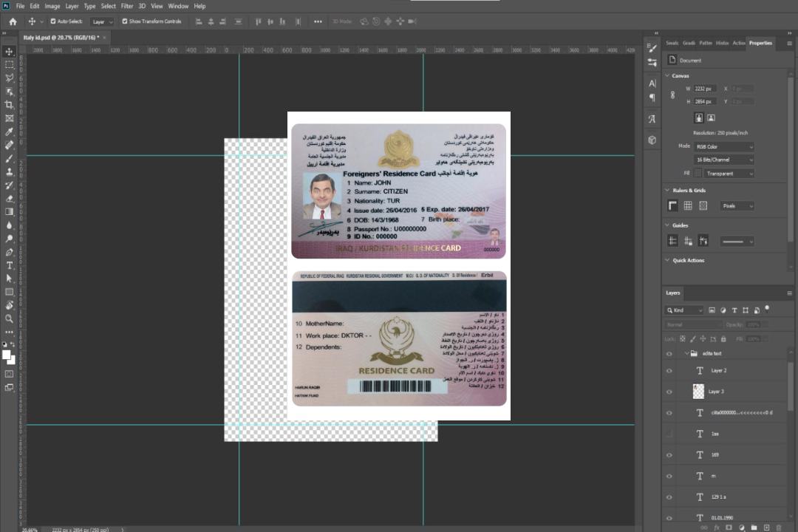The width and height of the screenshot is (798, 532).
Task: Click the add layer mask icon
Action: point(729,528)
